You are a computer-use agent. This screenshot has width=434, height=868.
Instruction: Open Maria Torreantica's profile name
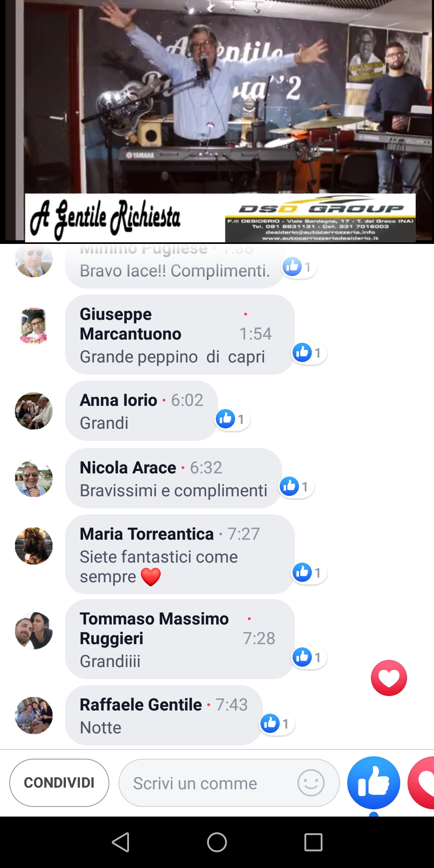pyautogui.click(x=147, y=534)
